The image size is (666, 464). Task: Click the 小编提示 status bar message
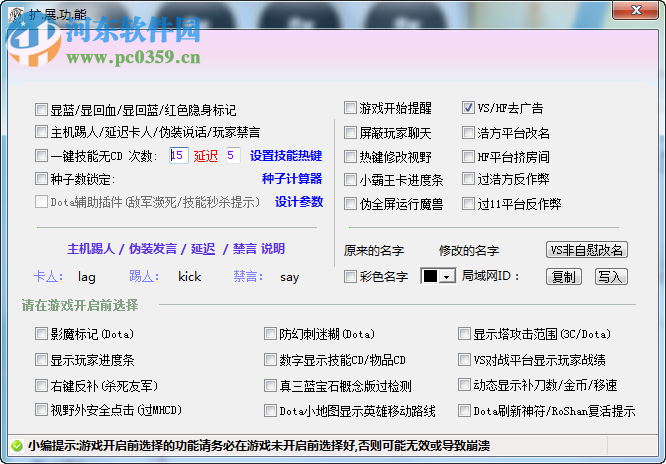tap(259, 446)
